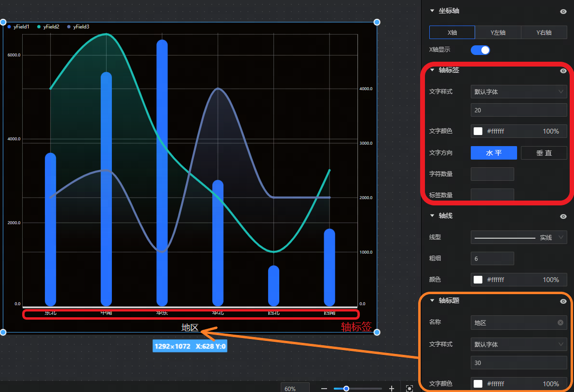
Task: Select the 水平 text direction button
Action: pos(493,153)
